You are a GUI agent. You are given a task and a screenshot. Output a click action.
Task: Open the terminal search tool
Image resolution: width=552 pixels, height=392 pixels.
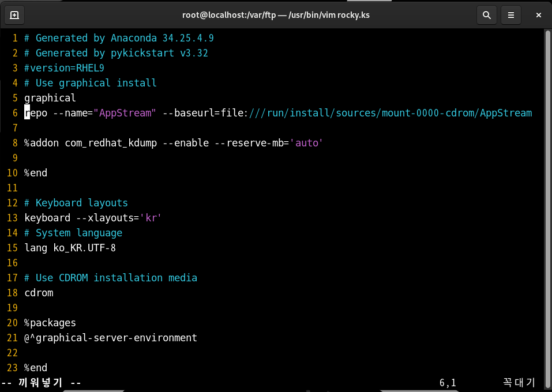pos(486,15)
